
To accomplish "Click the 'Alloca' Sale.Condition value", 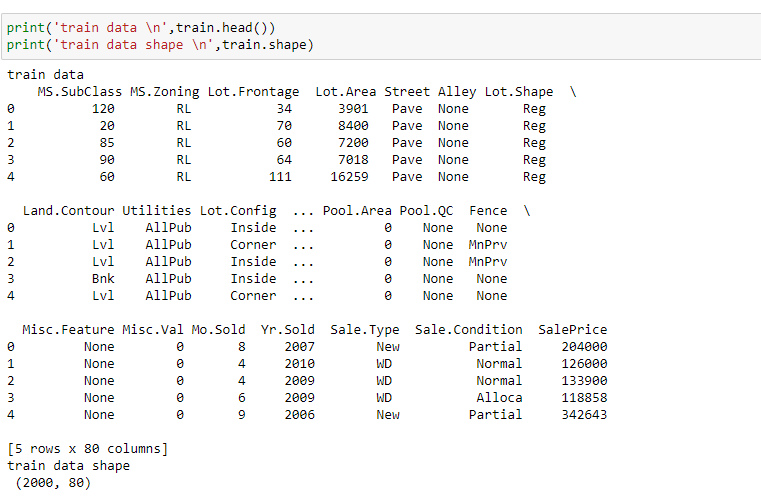I will coord(499,398).
